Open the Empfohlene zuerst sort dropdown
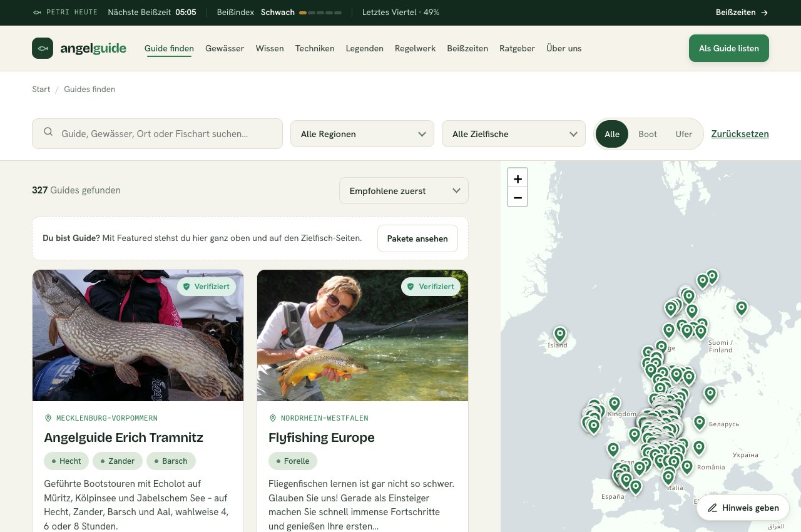The image size is (801, 532). pyautogui.click(x=404, y=191)
